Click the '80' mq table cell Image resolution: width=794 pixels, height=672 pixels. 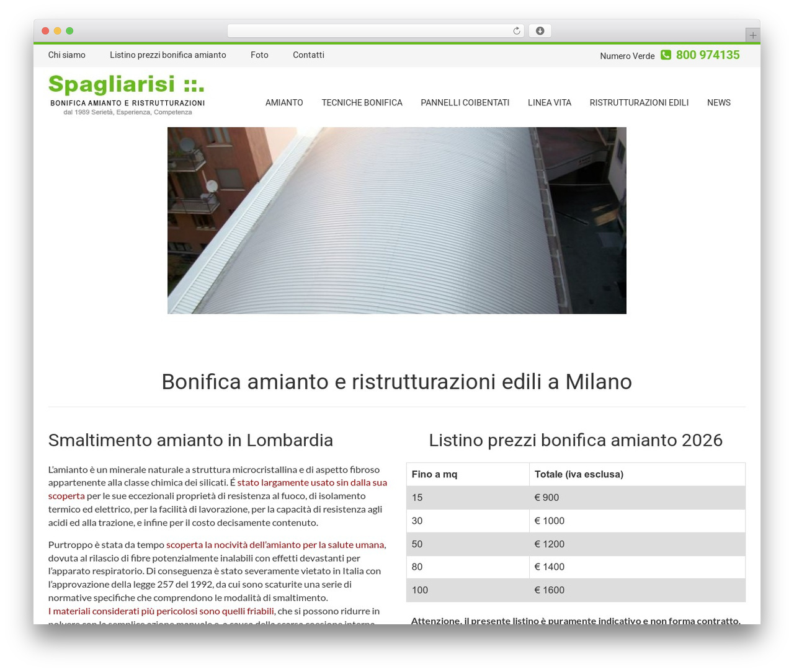click(x=468, y=567)
